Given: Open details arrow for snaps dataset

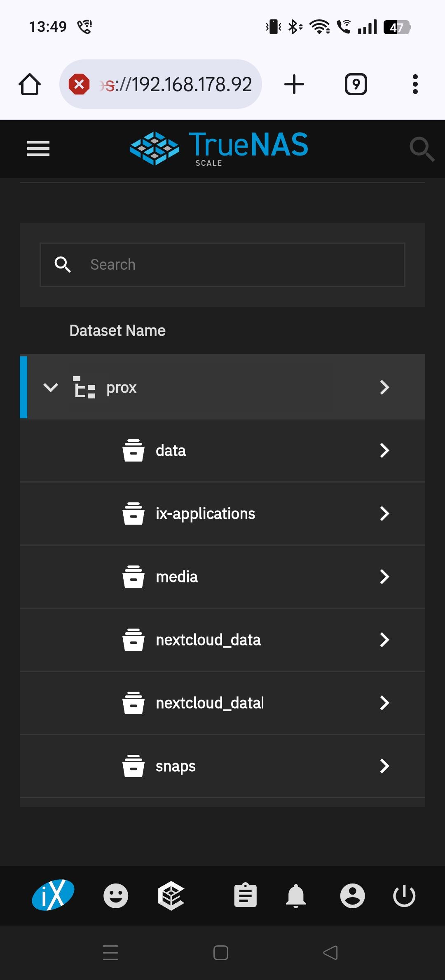Looking at the screenshot, I should tap(384, 766).
